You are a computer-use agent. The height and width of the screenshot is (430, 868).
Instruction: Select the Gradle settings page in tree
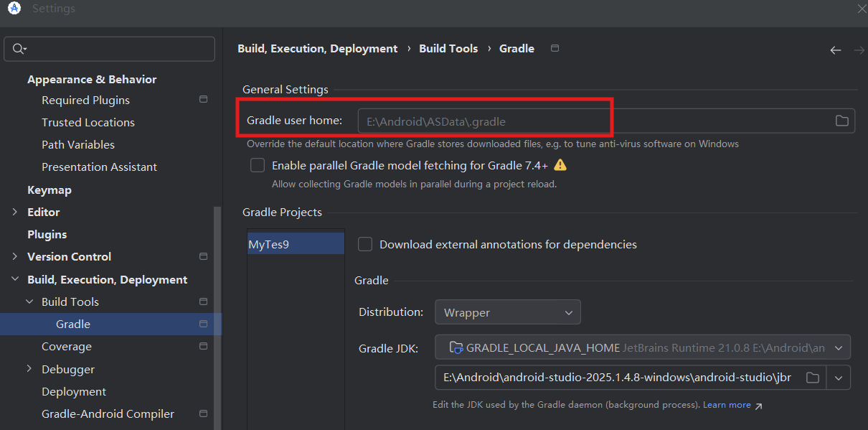coord(111,324)
